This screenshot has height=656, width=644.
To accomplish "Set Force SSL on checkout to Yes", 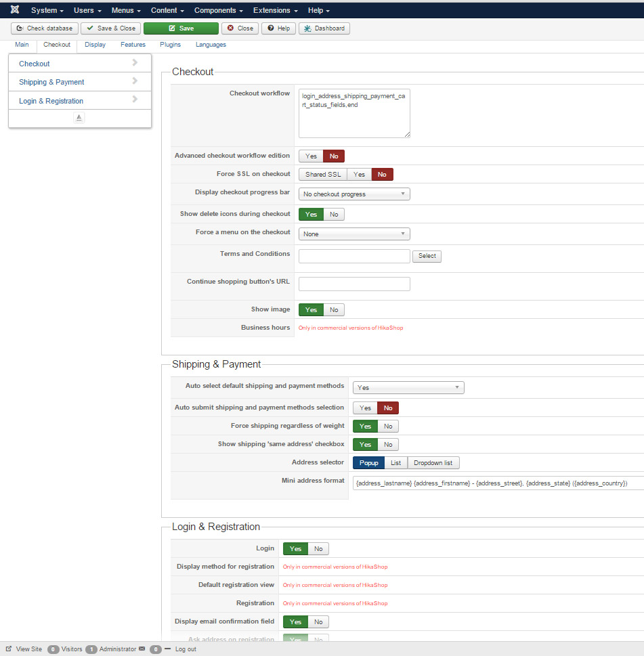I will pos(359,175).
